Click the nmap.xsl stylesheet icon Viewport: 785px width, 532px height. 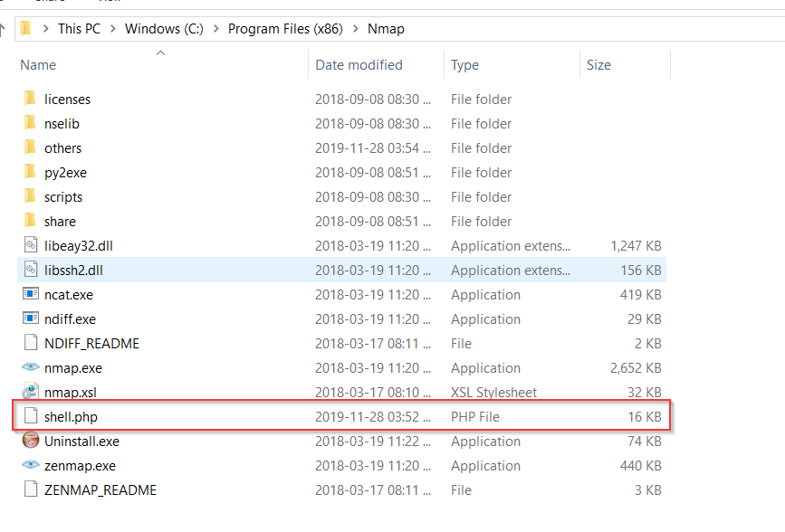[x=29, y=393]
